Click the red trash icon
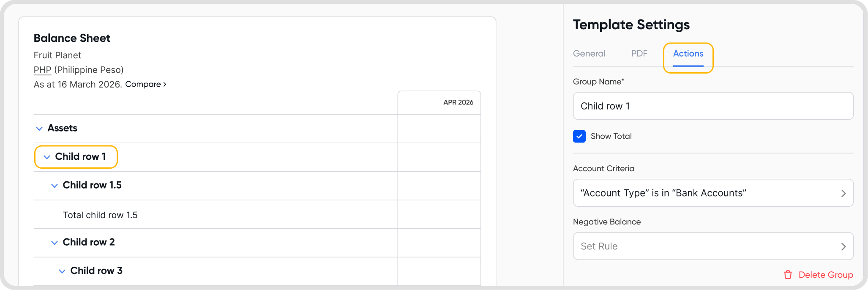This screenshot has width=868, height=290. (x=788, y=275)
